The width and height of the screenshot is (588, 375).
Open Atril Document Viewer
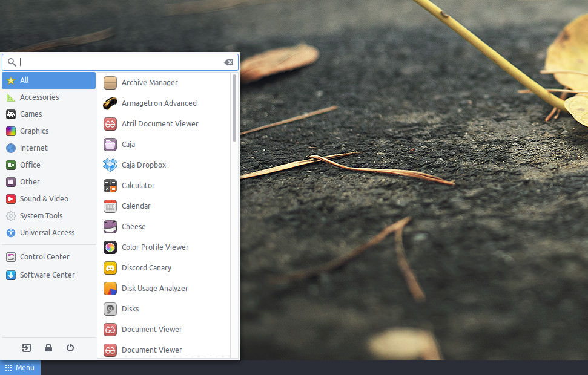(164, 124)
